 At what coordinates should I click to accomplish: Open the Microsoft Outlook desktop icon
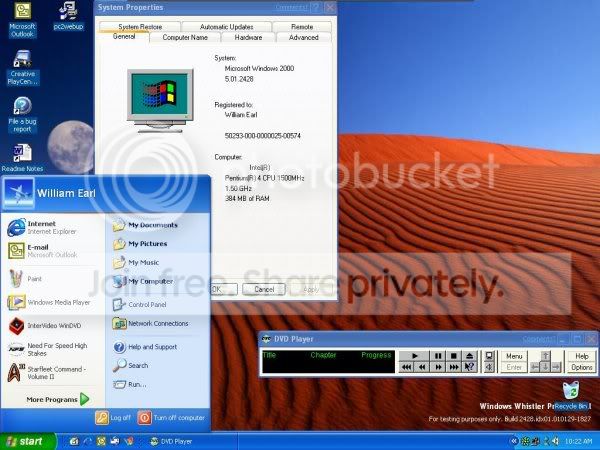click(x=22, y=19)
